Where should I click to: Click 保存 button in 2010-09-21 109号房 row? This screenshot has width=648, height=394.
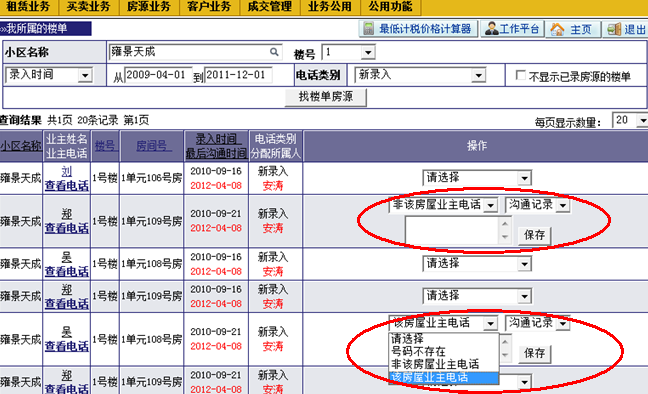click(x=535, y=236)
